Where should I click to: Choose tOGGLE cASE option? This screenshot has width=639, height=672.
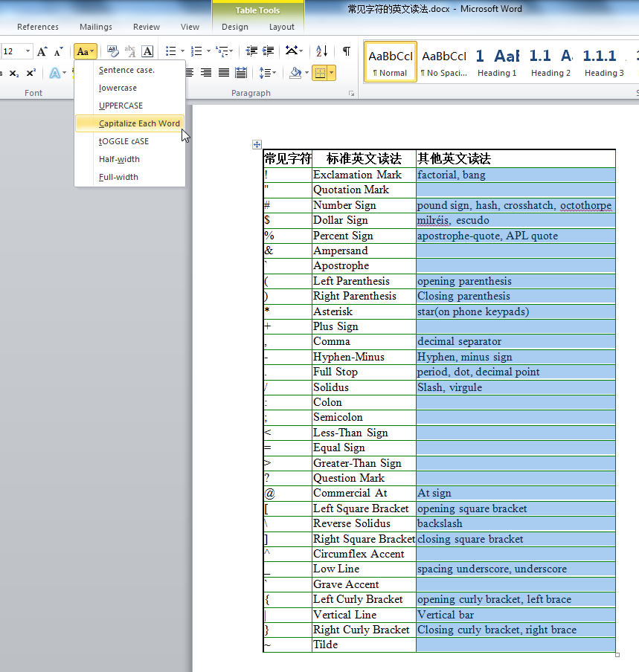130,141
